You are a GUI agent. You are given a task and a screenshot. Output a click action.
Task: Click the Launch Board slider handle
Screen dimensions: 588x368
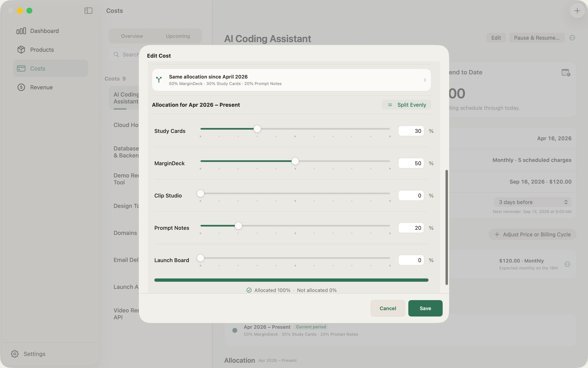coord(200,258)
